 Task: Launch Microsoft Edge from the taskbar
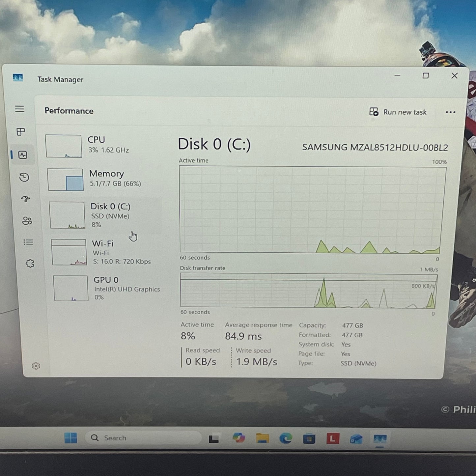(x=286, y=438)
